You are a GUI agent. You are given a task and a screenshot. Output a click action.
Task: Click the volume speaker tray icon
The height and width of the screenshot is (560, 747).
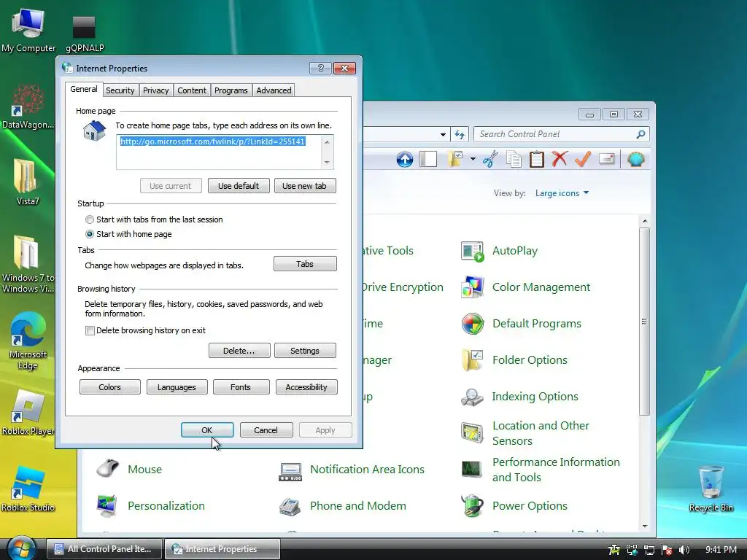pyautogui.click(x=684, y=550)
